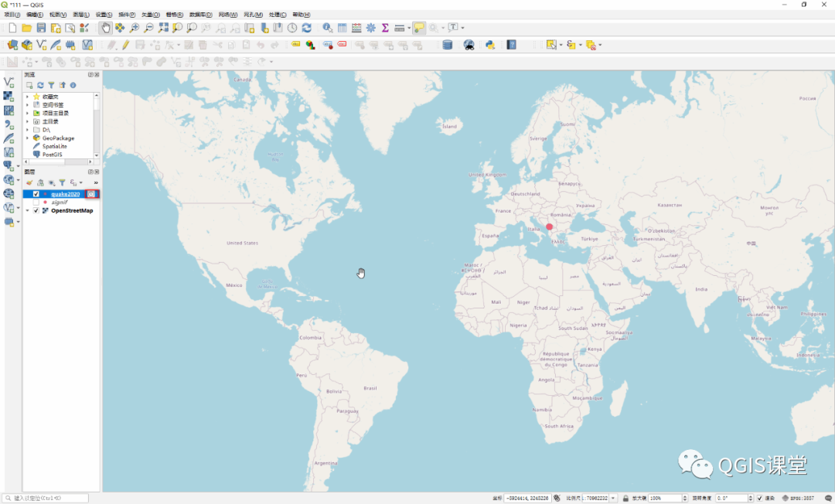Open the Temporal Controller clock icon in toolbar
Viewport: 835px width, 504px height.
coord(292,28)
